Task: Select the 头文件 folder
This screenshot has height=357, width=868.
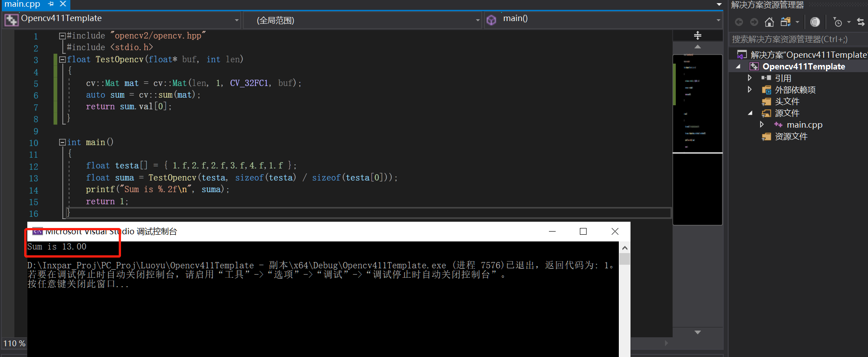Action: coord(787,101)
